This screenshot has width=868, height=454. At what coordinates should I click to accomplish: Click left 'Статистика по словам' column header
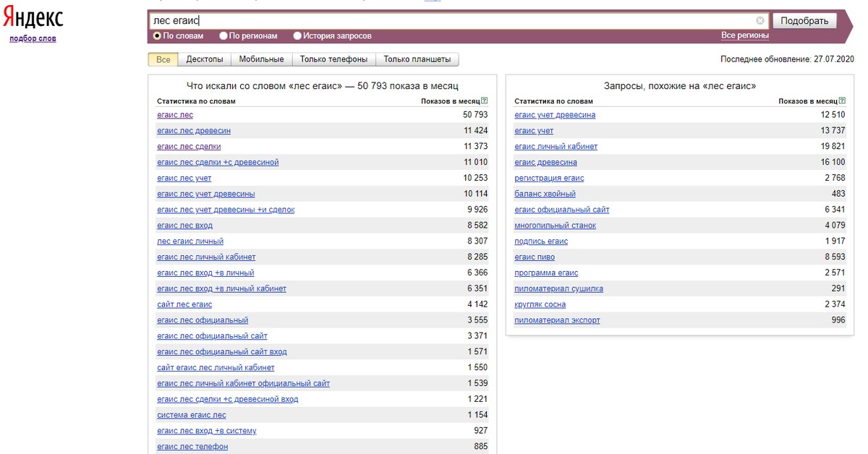point(196,101)
